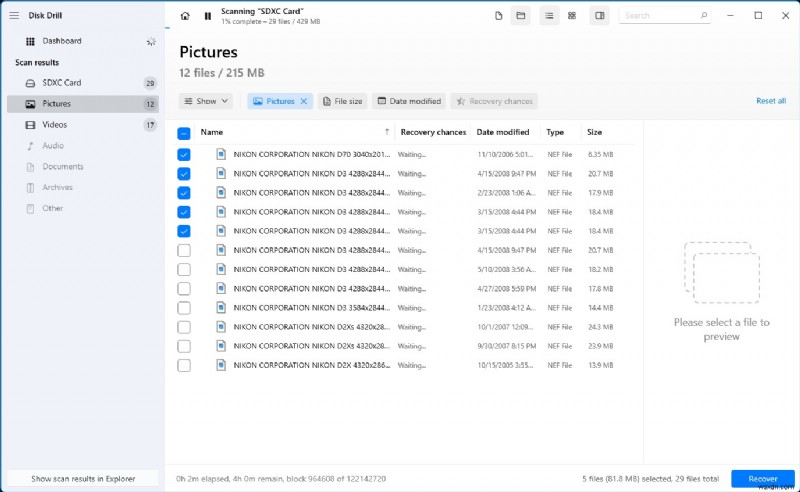Click the Videos film icon in sidebar

click(30, 125)
